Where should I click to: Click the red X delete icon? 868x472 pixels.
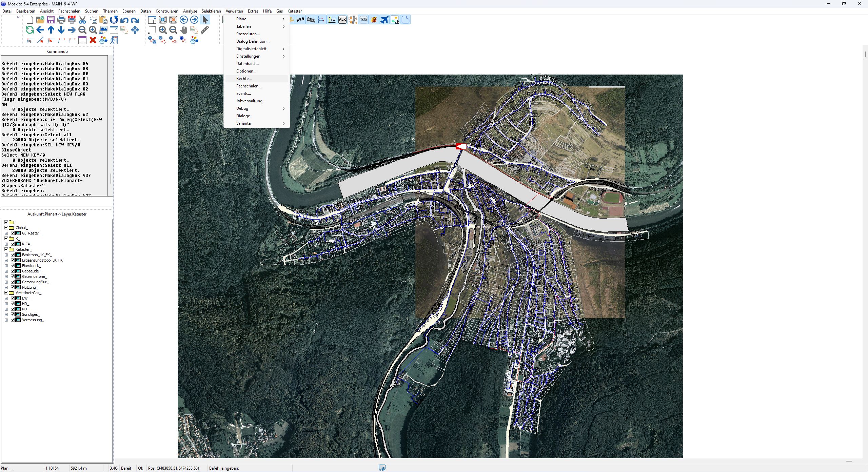93,40
